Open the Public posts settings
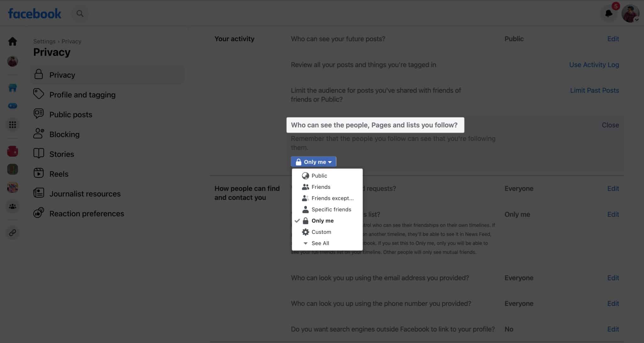 (x=70, y=114)
